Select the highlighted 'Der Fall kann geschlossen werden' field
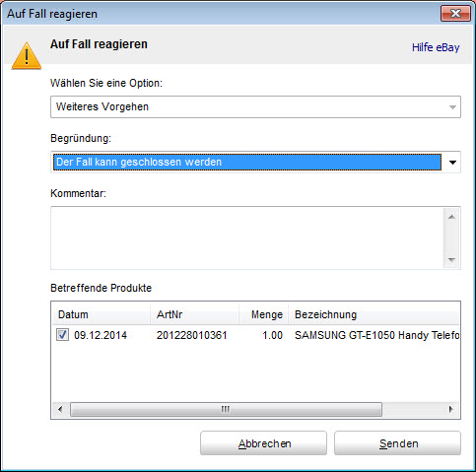 (x=247, y=162)
